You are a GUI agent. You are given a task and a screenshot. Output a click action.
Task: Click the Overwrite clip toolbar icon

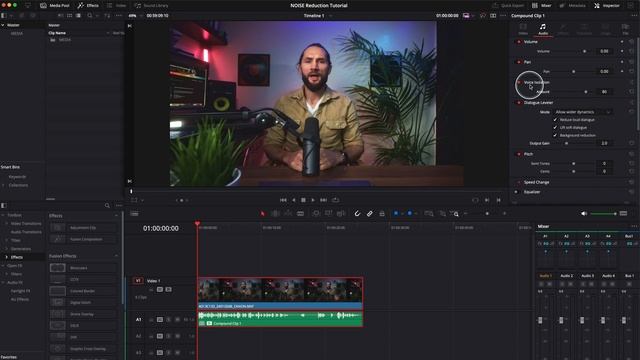click(x=329, y=213)
